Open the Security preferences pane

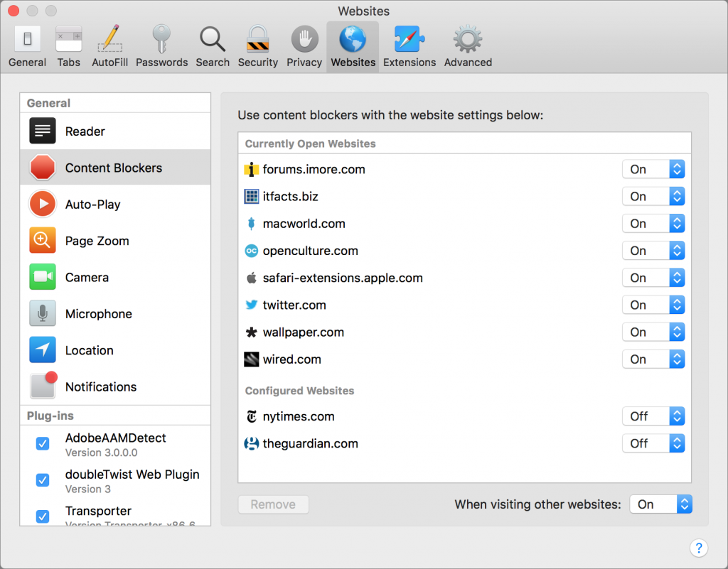pos(257,47)
